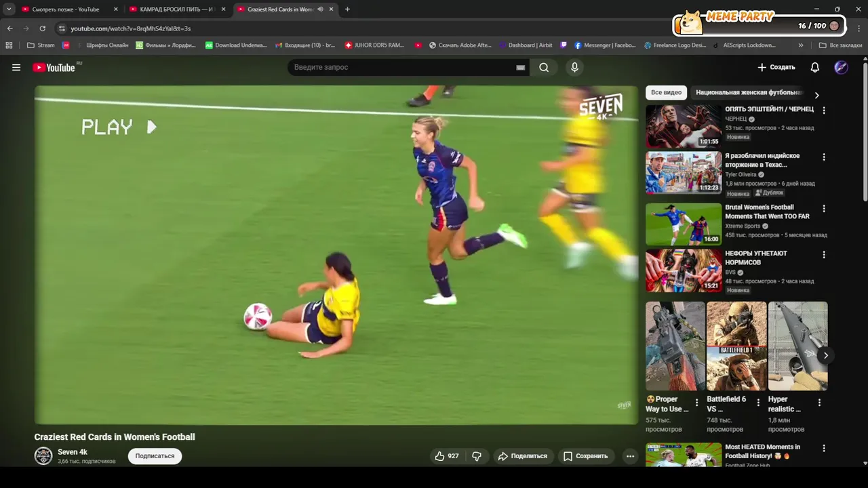Open Freelance Logo Desi... bookmark

675,45
